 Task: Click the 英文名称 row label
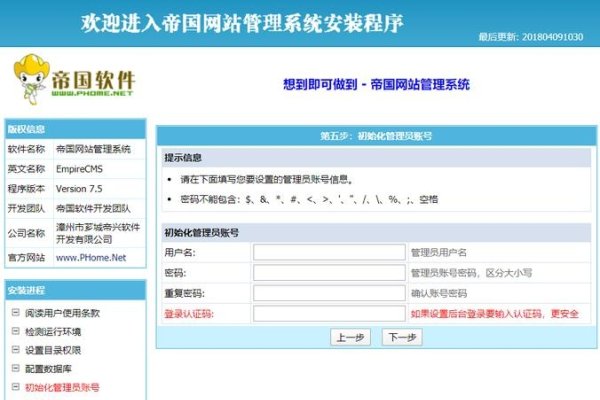click(x=26, y=169)
